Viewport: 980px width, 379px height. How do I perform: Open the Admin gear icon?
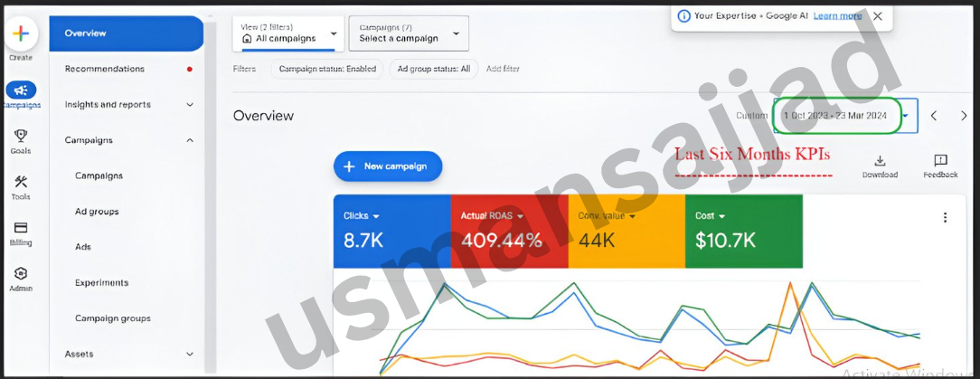pyautogui.click(x=21, y=274)
